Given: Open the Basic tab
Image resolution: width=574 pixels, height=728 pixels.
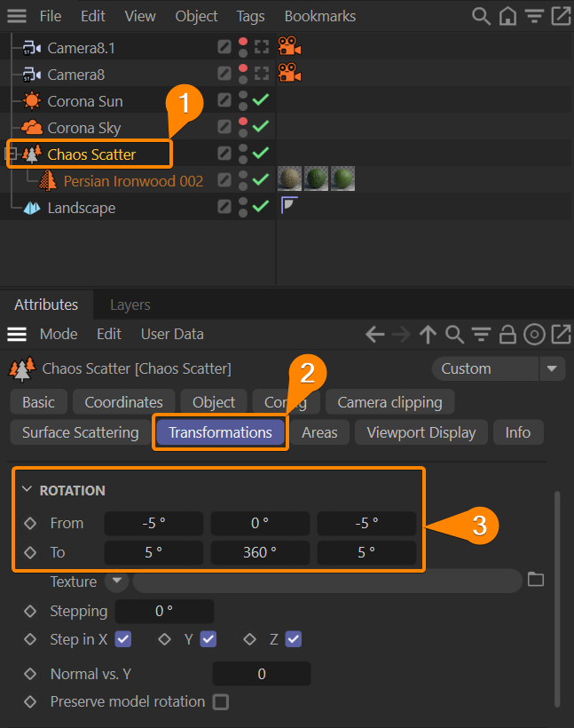Looking at the screenshot, I should pyautogui.click(x=38, y=402).
